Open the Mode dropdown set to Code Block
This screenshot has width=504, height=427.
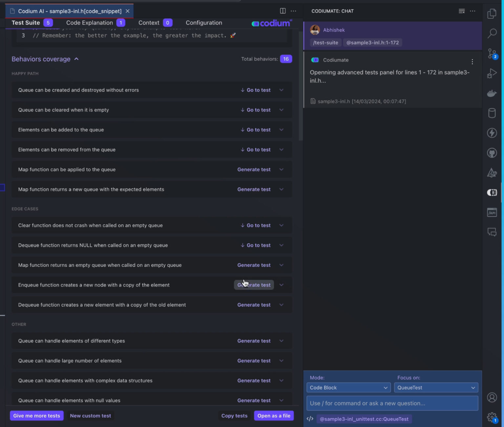pyautogui.click(x=348, y=388)
